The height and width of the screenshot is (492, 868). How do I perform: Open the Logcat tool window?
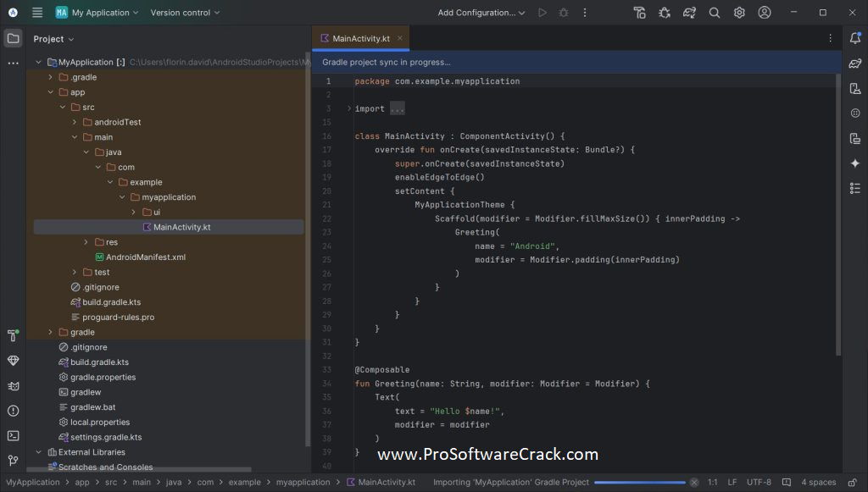(x=13, y=386)
